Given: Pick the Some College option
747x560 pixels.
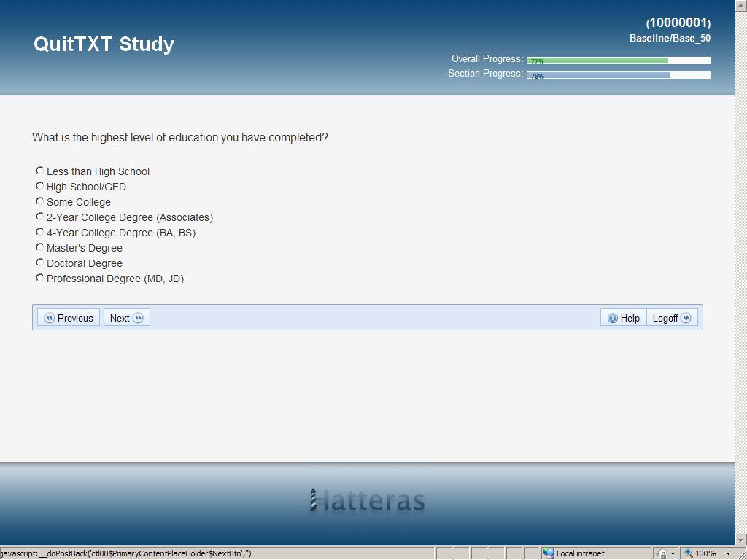Looking at the screenshot, I should [x=39, y=201].
